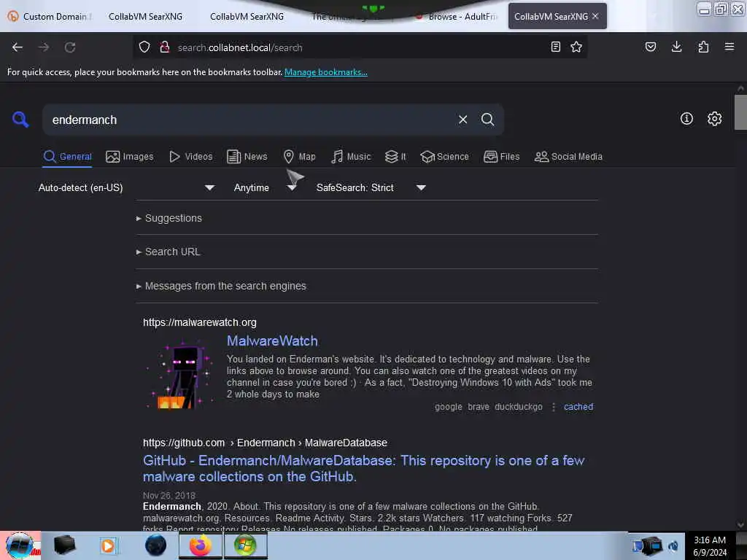Image resolution: width=747 pixels, height=560 pixels.
Task: Open the Extensions puzzle icon
Action: pyautogui.click(x=703, y=47)
